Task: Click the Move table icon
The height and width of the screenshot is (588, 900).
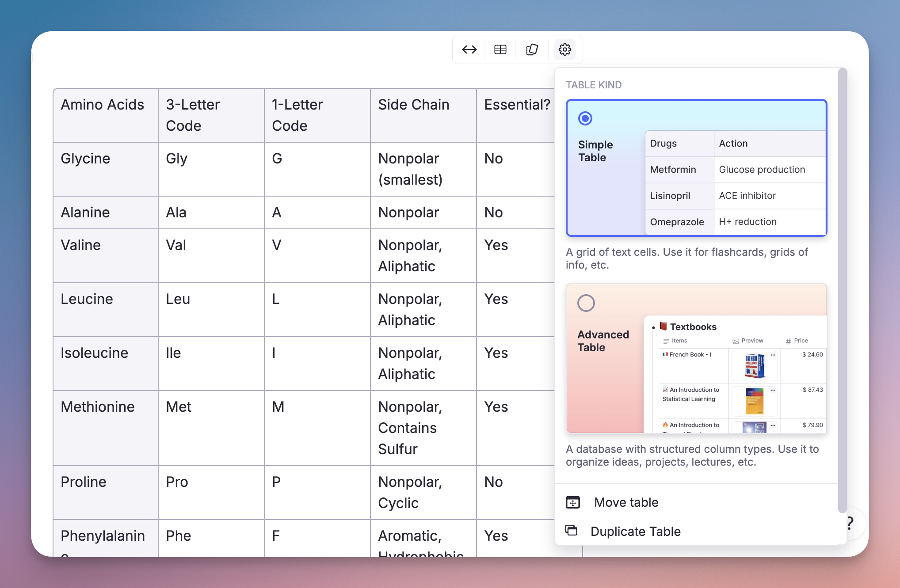Action: pos(573,502)
